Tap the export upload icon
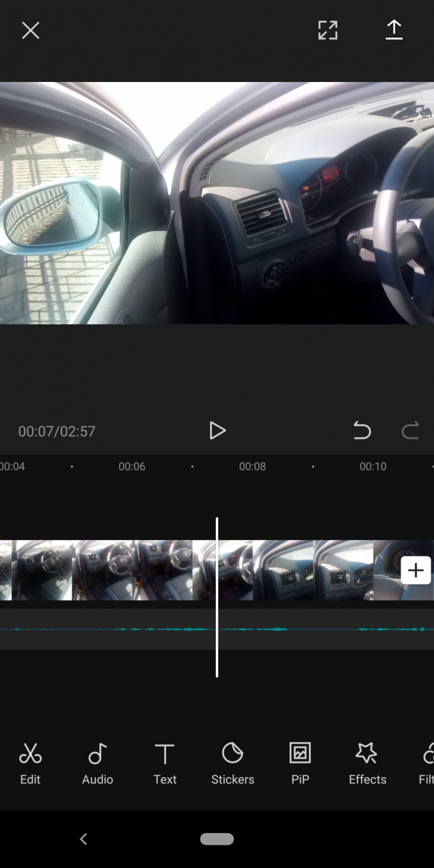 tap(394, 30)
